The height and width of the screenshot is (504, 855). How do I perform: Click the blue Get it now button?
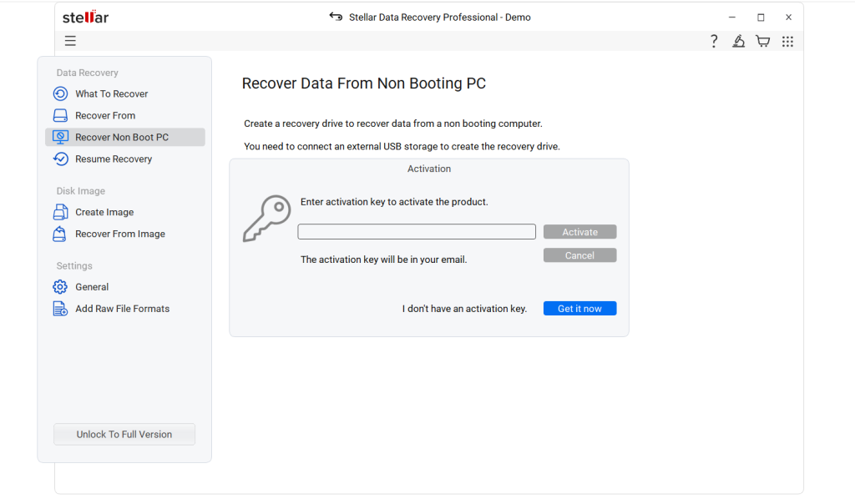579,309
